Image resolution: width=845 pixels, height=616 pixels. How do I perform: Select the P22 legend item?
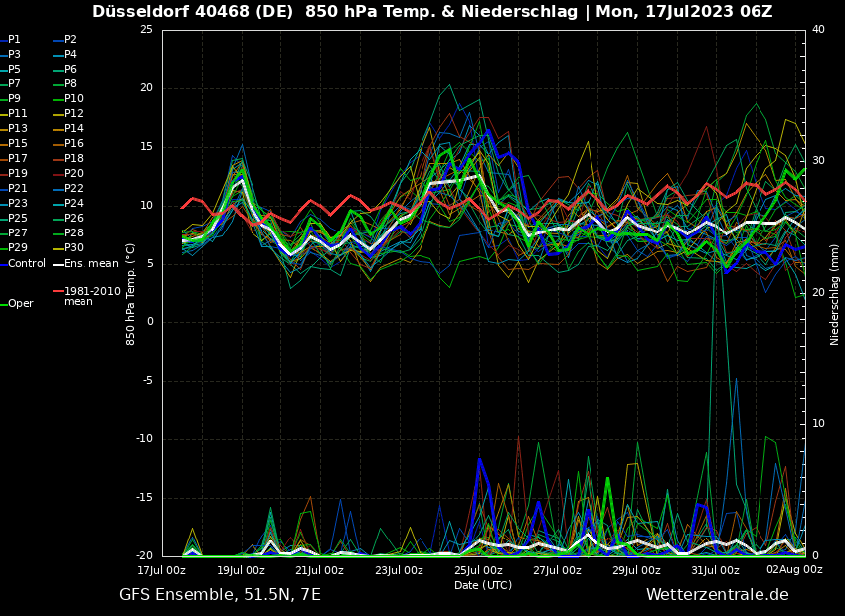coord(74,189)
